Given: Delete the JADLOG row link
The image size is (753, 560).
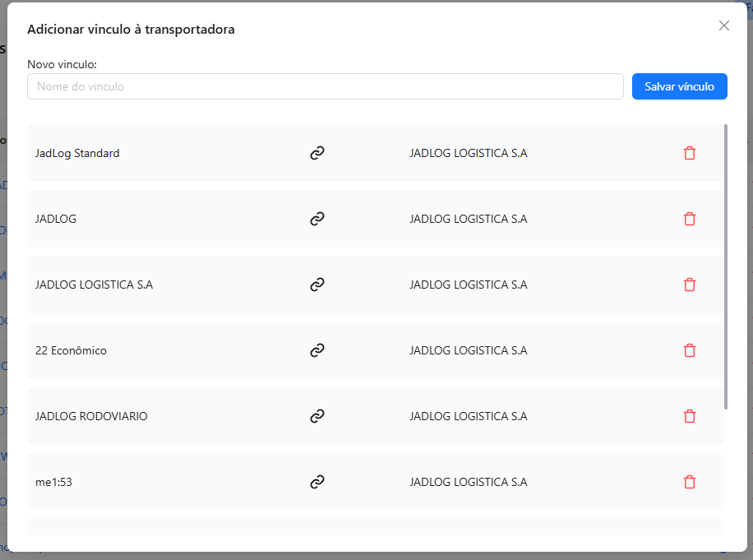Looking at the screenshot, I should pos(690,219).
